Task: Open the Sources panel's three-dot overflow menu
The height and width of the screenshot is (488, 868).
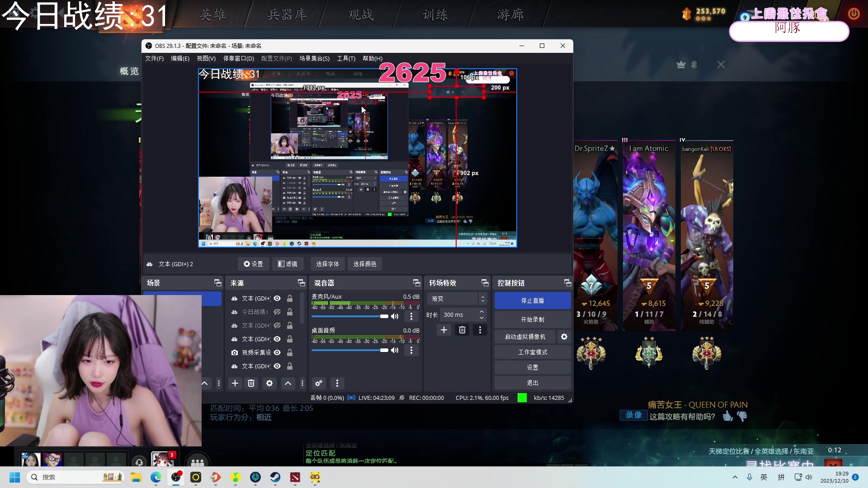Action: pos(302,383)
